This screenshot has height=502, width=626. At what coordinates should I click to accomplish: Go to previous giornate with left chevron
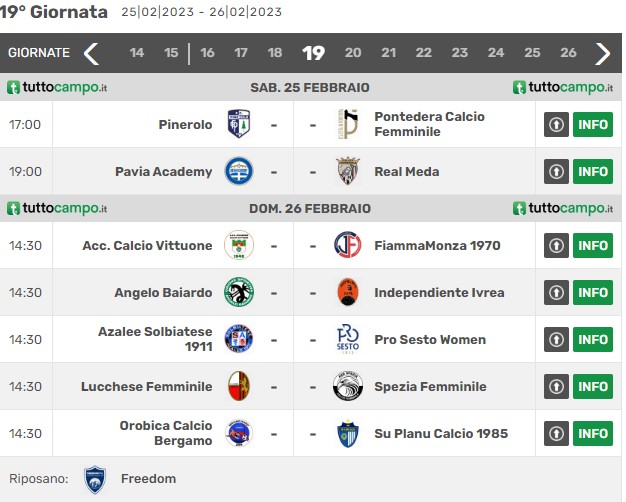click(x=91, y=54)
